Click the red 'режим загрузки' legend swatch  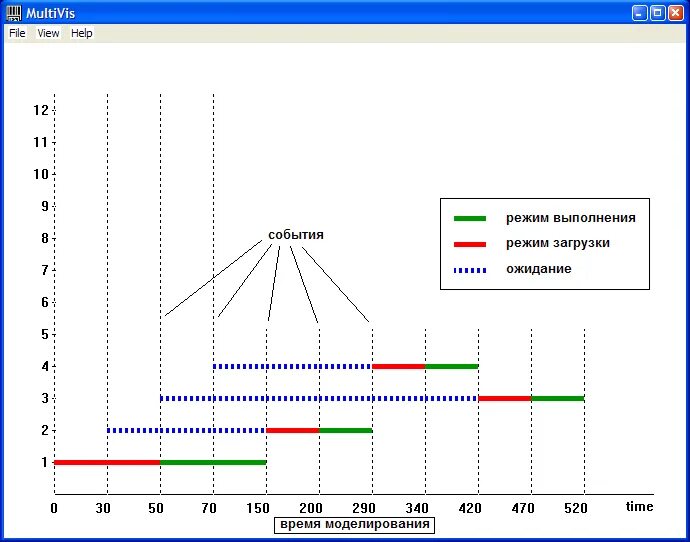(470, 244)
